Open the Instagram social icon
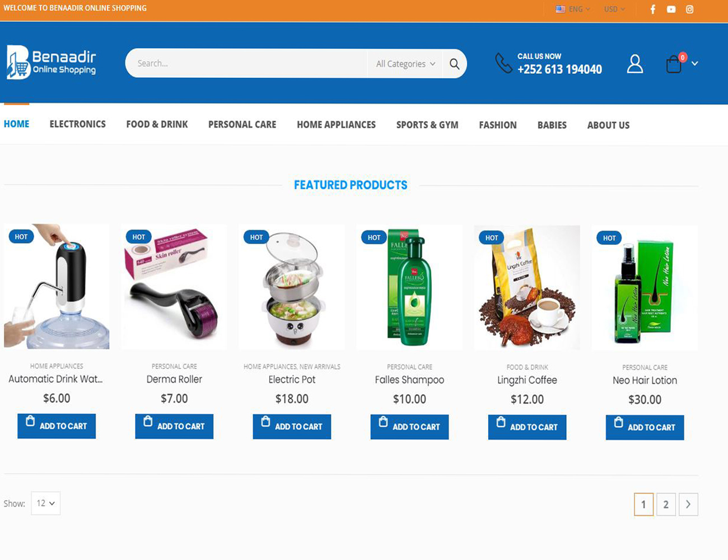Screen dimensions: 728x560 [x=690, y=10]
